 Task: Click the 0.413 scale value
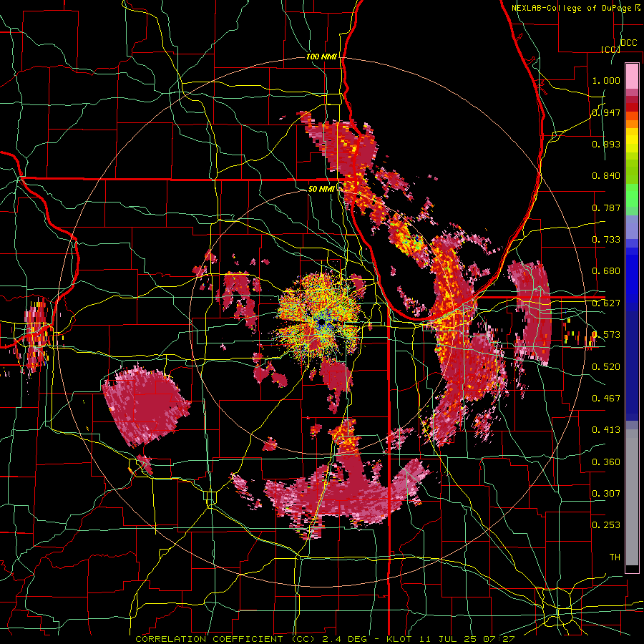606,430
